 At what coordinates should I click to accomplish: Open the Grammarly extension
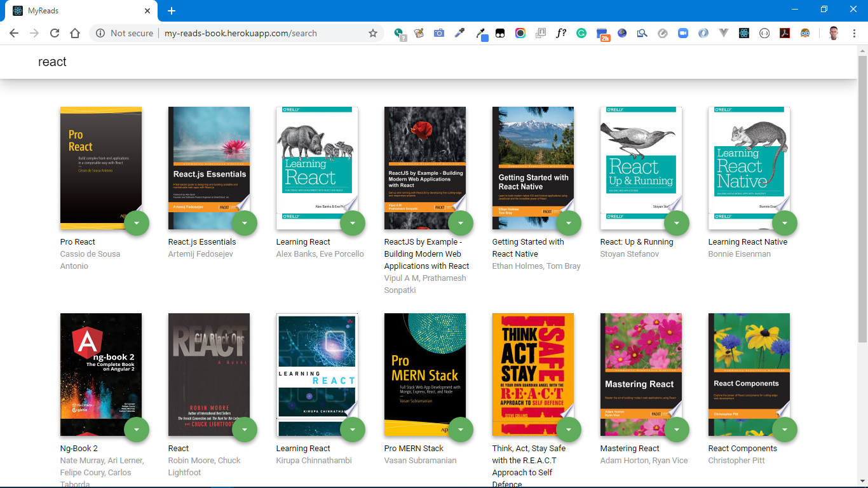(x=581, y=33)
